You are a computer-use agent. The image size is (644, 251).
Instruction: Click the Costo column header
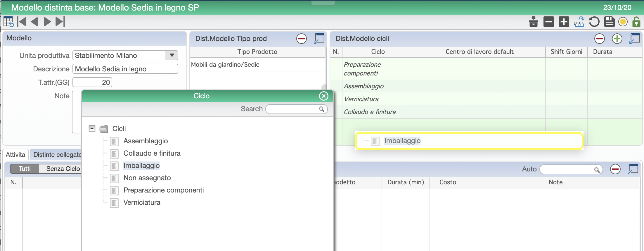(x=448, y=182)
